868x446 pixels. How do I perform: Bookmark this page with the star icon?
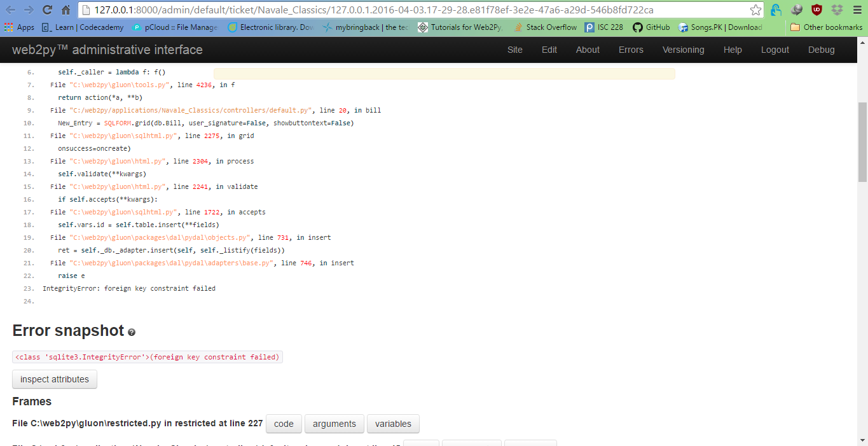pos(755,10)
